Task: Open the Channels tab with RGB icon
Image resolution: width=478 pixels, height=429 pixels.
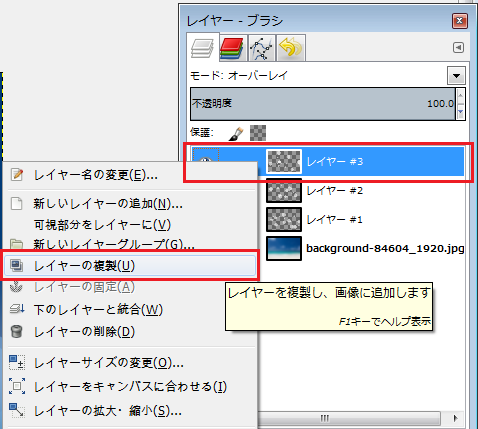Action: [231, 48]
